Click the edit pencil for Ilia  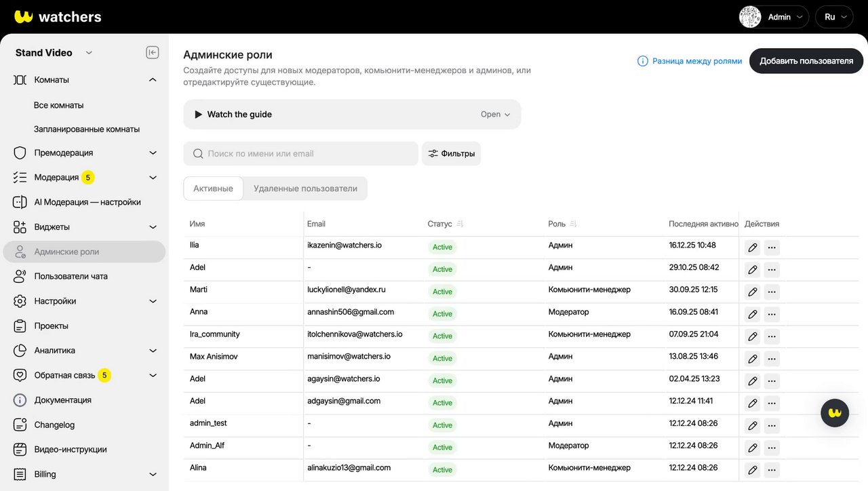[752, 248]
